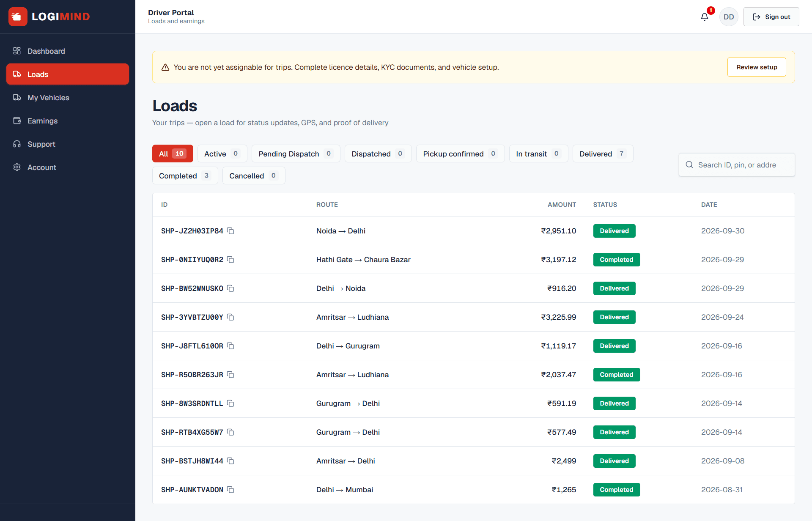Viewport: 812px width, 521px height.
Task: Filter by Delivered tab
Action: (603, 154)
